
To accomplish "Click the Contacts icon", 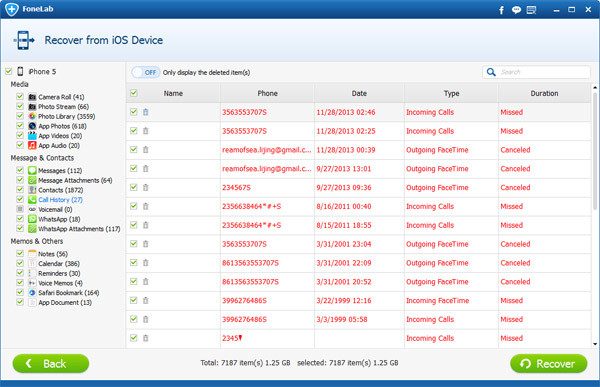I will [32, 190].
